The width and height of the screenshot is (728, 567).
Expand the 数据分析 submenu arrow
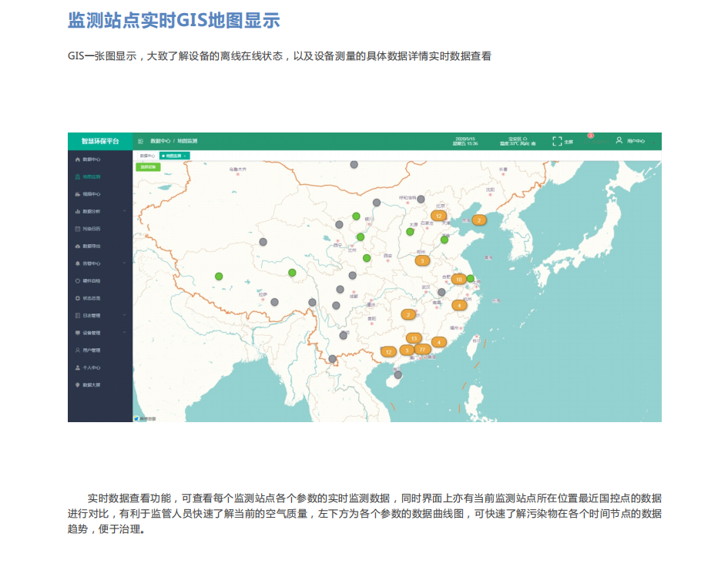pos(124,211)
